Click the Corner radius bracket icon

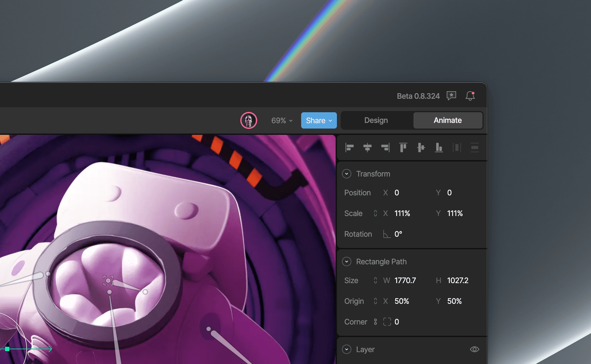click(x=387, y=322)
